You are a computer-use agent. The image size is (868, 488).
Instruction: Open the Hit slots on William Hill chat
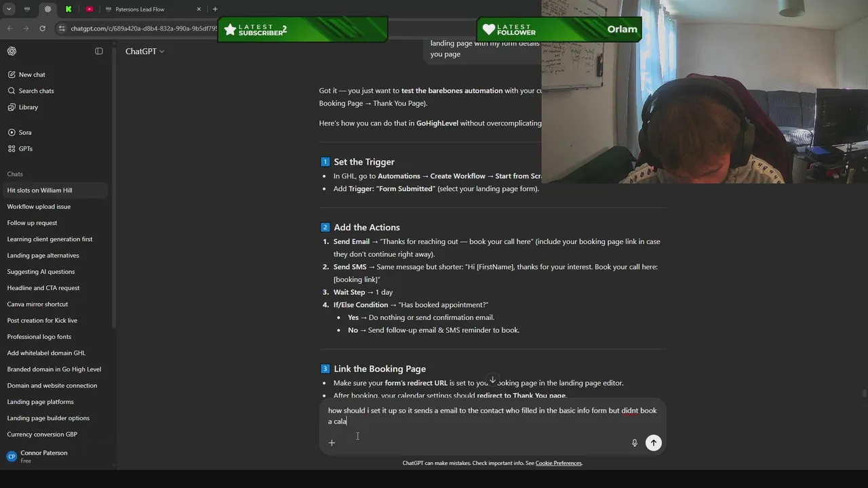click(x=54, y=190)
